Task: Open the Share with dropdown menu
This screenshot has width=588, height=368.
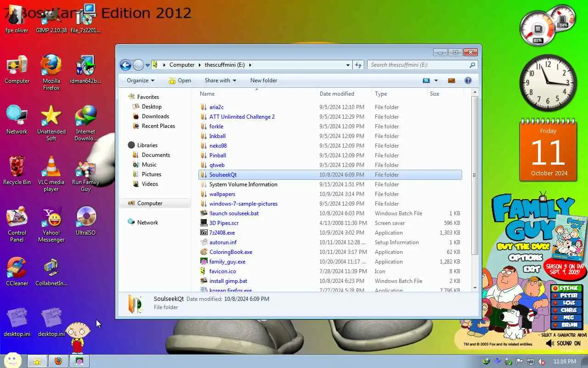Action: [x=220, y=80]
